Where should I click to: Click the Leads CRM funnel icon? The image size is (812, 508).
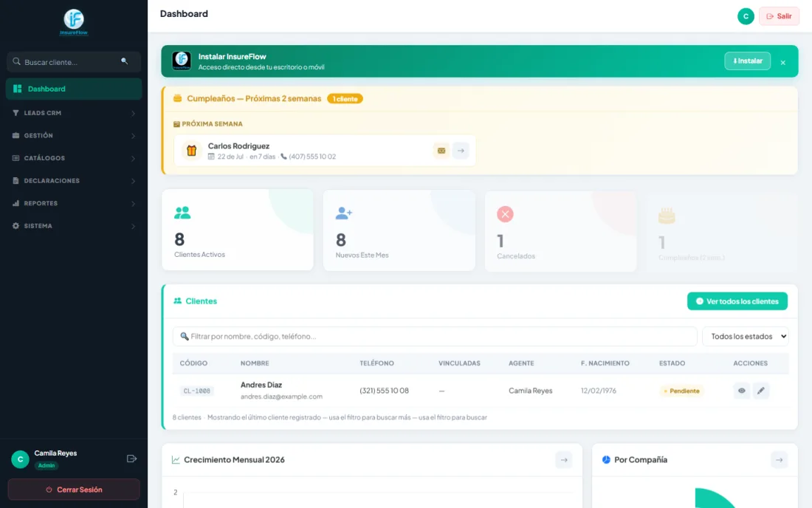pos(16,113)
